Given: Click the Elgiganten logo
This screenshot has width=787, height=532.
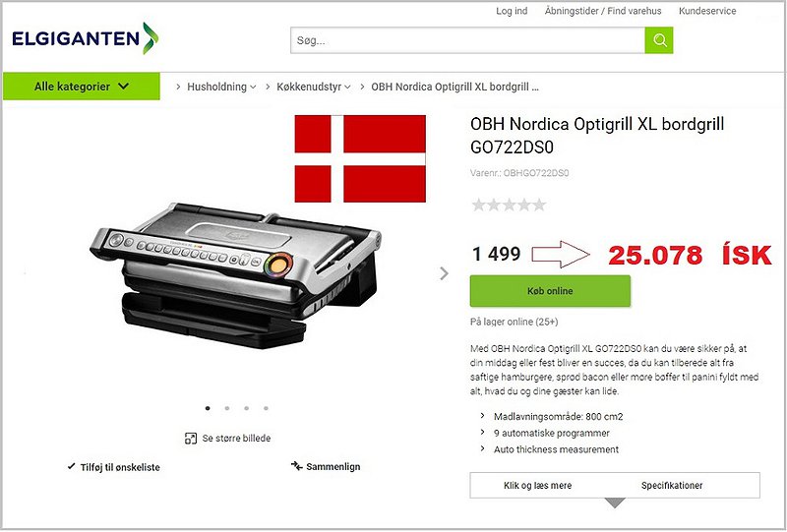Looking at the screenshot, I should 86,38.
